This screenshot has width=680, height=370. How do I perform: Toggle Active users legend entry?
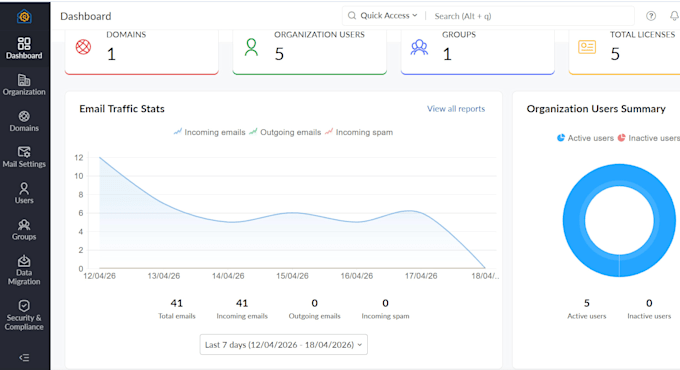pos(585,138)
